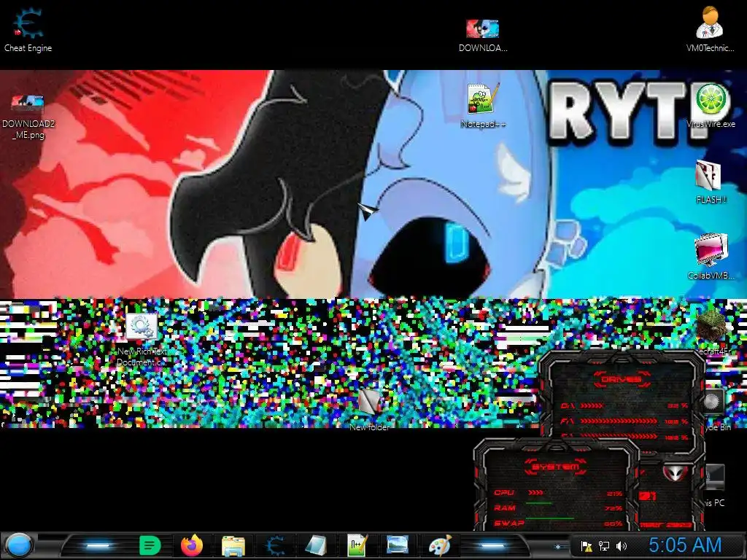Open Cheat Engine from the taskbar
747x560 pixels.
(275, 545)
